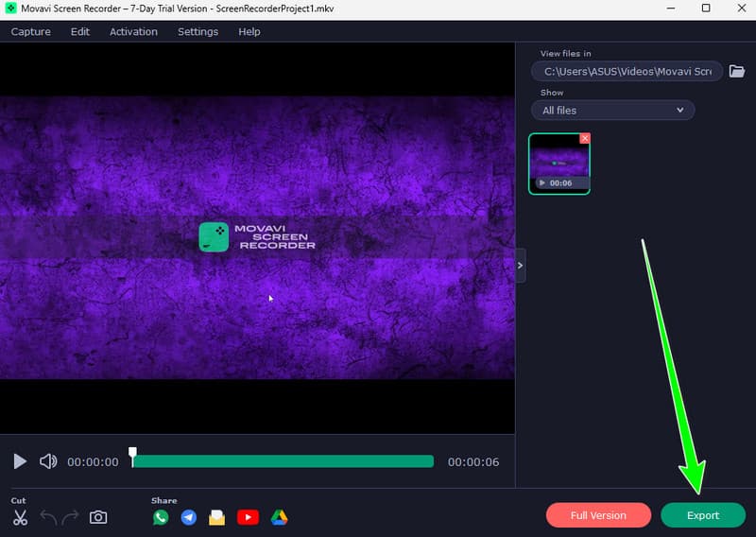Undo the last edit
756x537 pixels.
(48, 518)
